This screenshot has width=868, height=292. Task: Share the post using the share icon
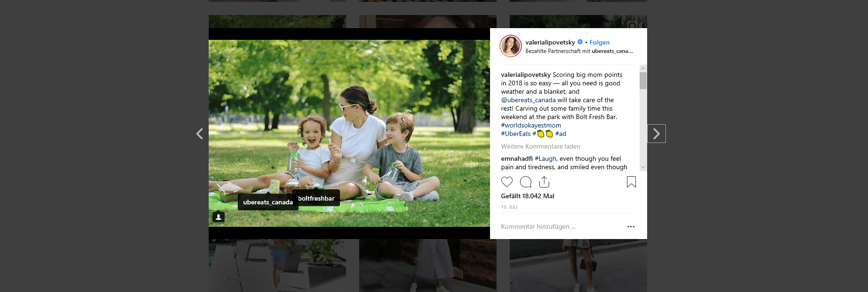point(544,182)
